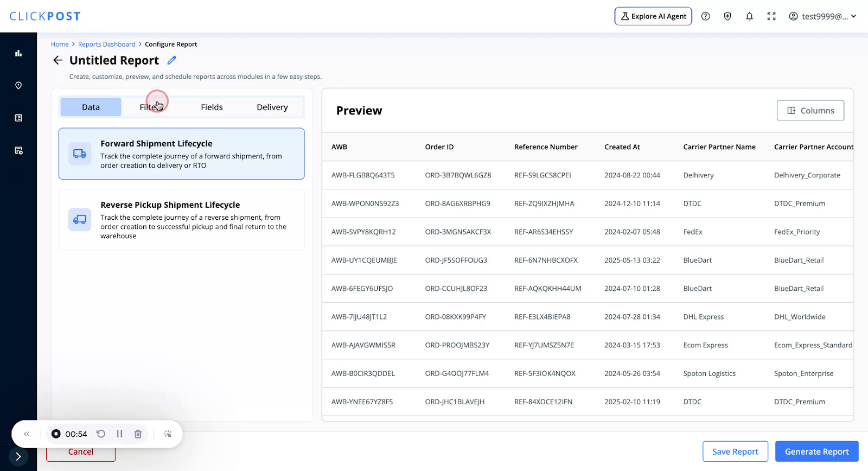Restart the recording with the undo arrow
Screen dimensions: 868x471
tap(101, 434)
